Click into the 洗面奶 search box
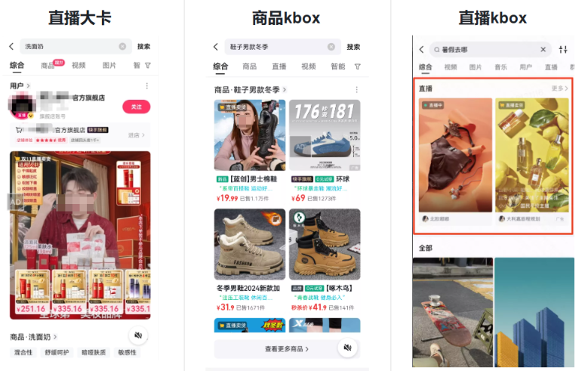The image size is (588, 371). pyautogui.click(x=68, y=47)
